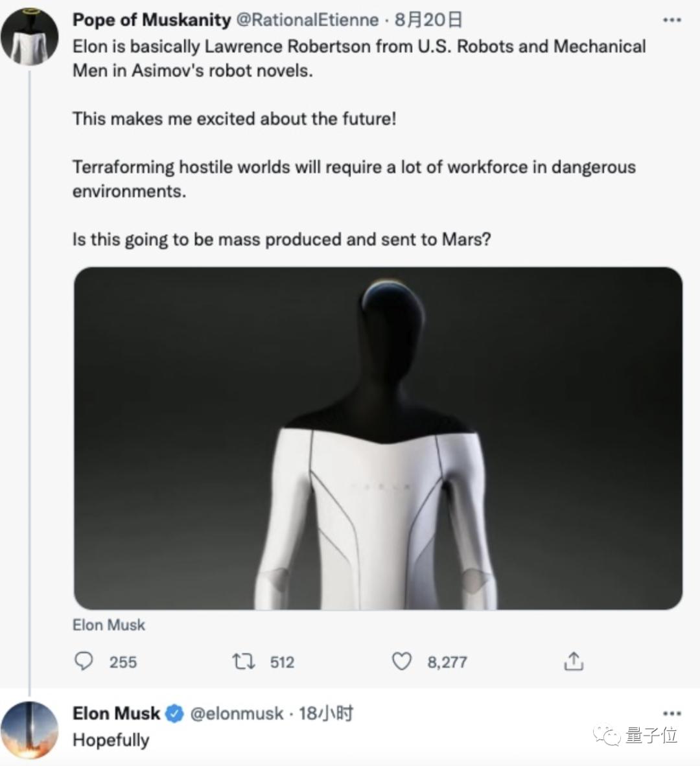Open the Elon Musk display name in reply
The width and height of the screenshot is (700, 766).
point(116,714)
